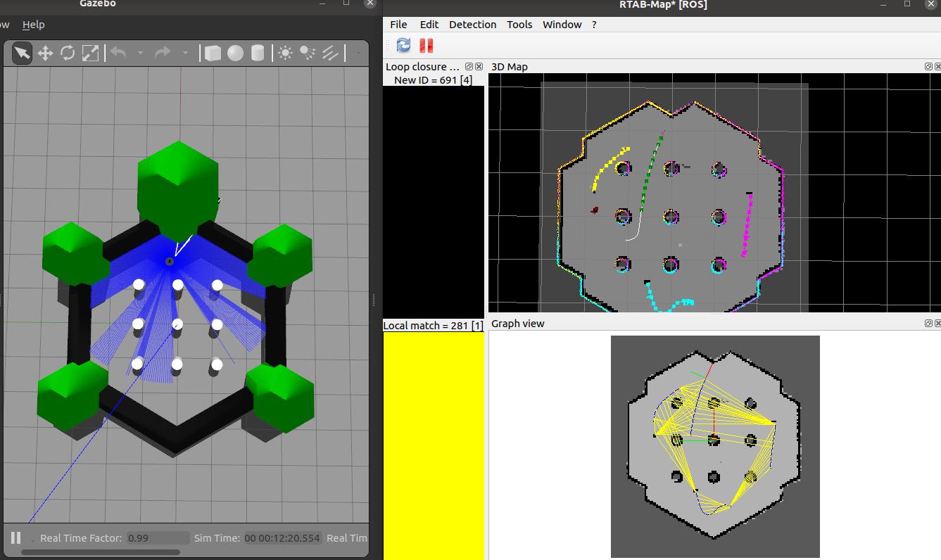Pause the Gazebo simulation

click(x=15, y=538)
